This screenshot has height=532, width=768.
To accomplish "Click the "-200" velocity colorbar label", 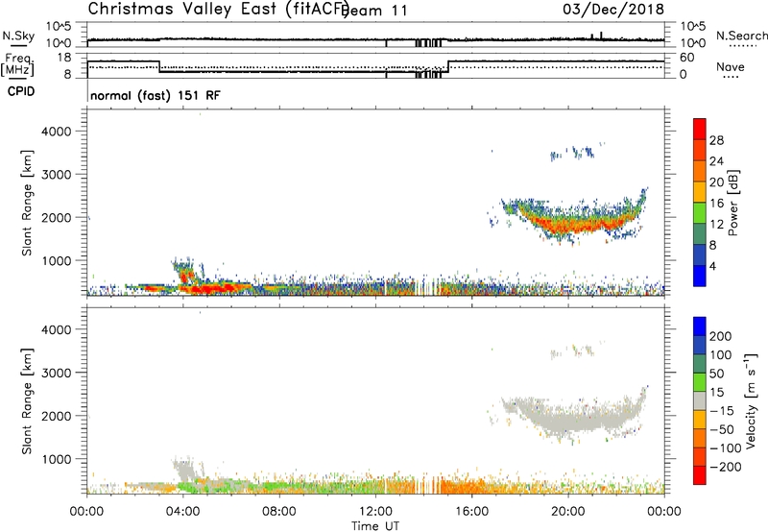I will click(x=725, y=467).
